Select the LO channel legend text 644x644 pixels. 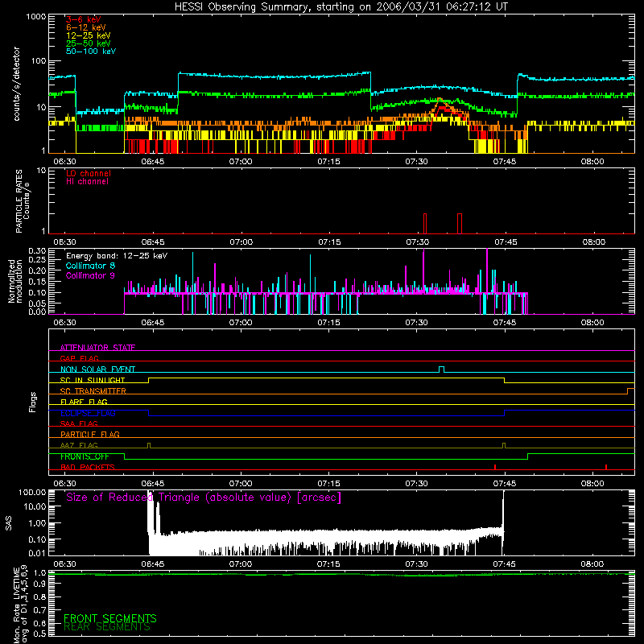pos(89,173)
